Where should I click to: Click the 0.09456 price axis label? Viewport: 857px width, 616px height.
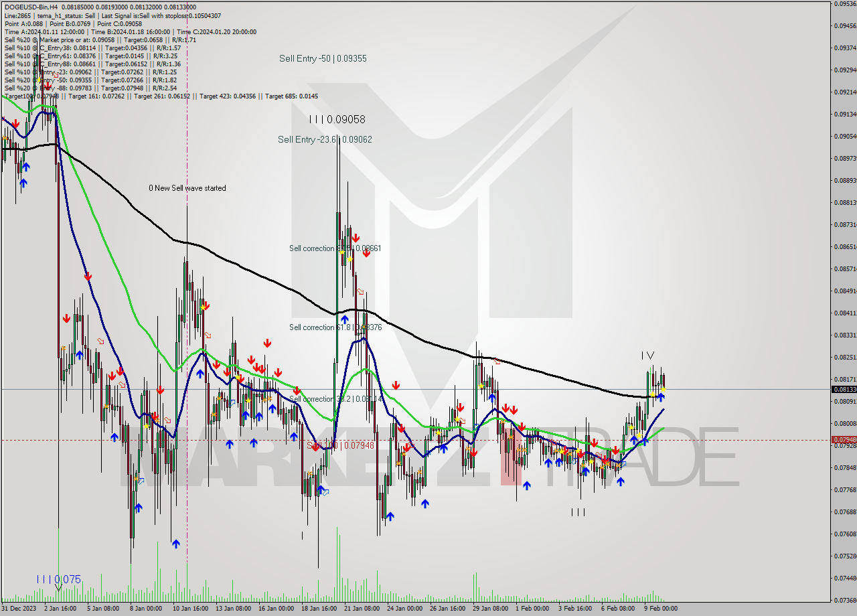[845, 26]
